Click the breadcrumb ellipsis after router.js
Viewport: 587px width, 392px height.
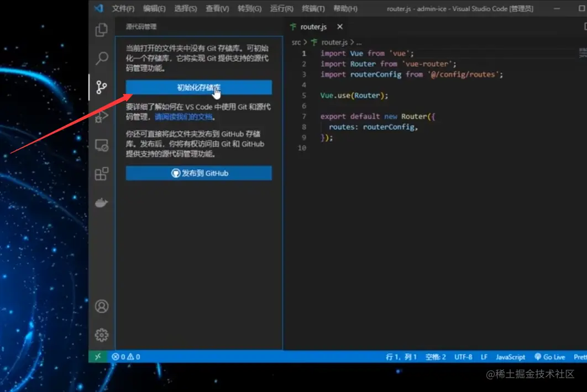(x=359, y=43)
